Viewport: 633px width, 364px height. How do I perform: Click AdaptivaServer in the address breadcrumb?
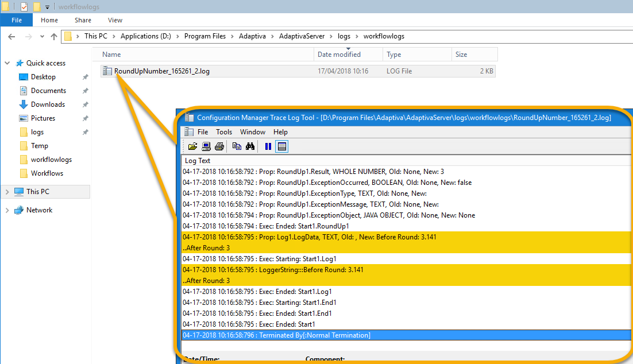302,36
